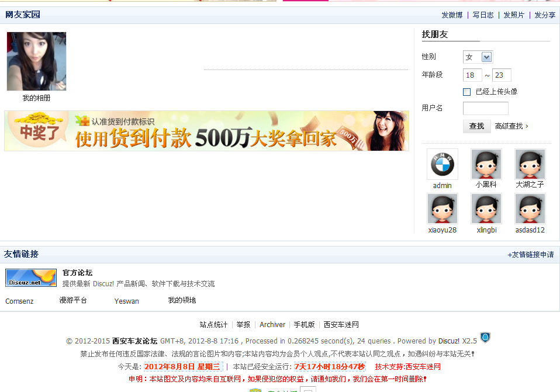Click 我的相册 album caption
560x392 pixels.
coord(36,98)
